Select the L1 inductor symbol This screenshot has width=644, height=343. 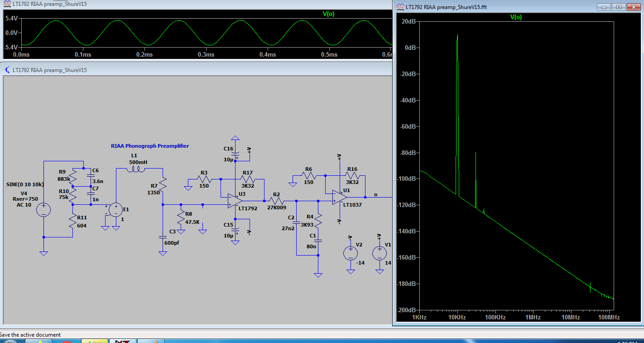point(135,169)
